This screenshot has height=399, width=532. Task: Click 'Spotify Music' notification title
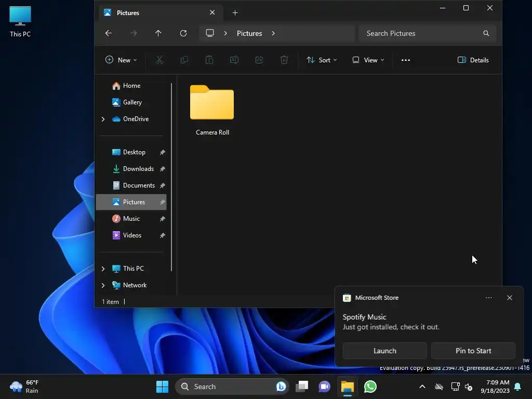pyautogui.click(x=364, y=317)
